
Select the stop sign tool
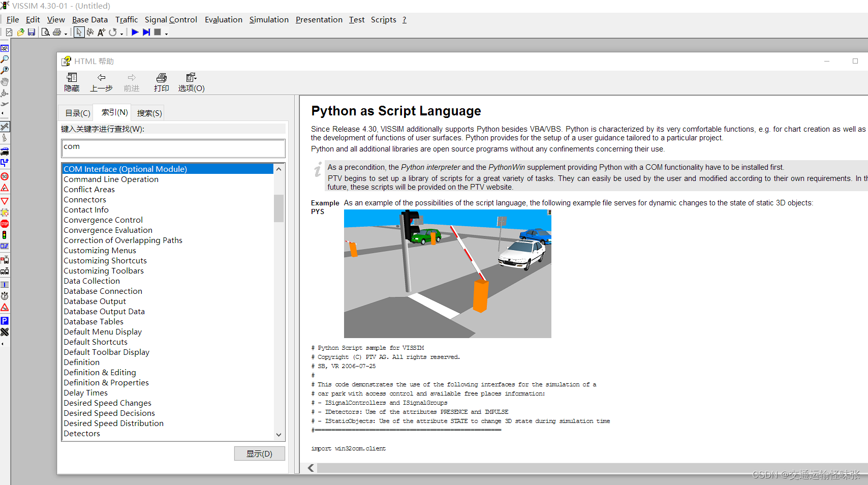5,224
